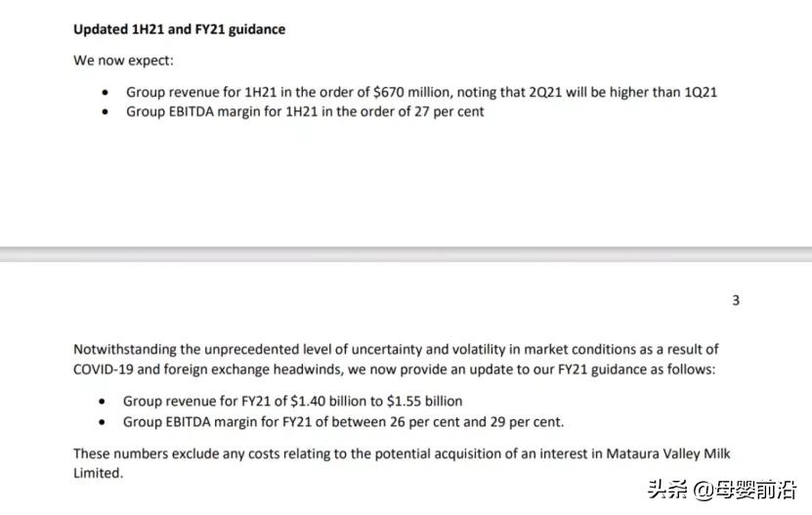Click the "Updated 1H21 and FY21 guidance" heading
Screen dimensions: 812x515
(x=180, y=29)
